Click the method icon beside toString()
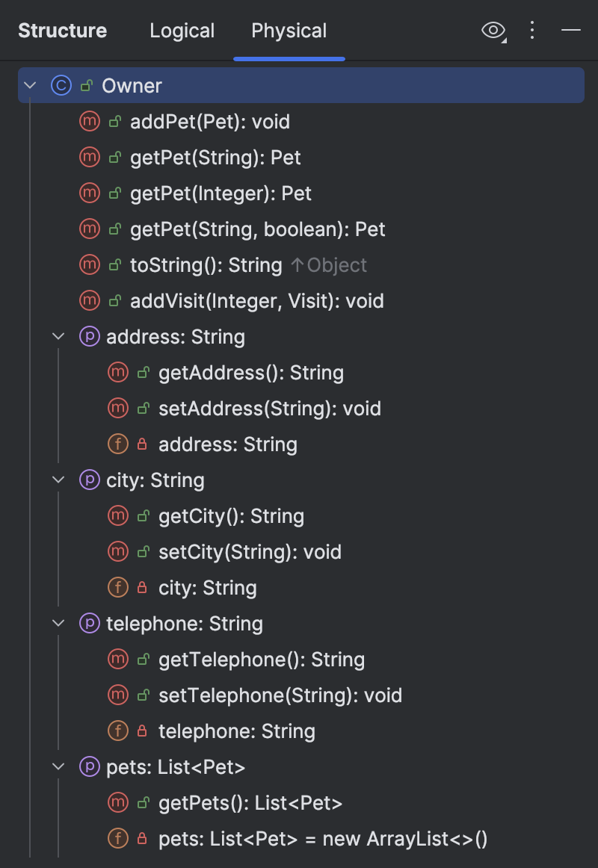 [x=90, y=264]
